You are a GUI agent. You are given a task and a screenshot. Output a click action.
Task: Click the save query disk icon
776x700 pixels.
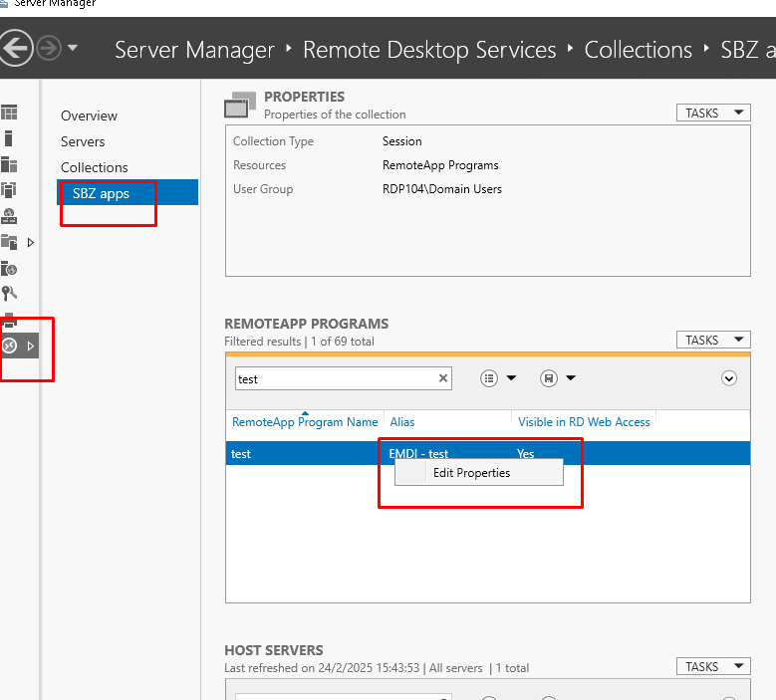pyautogui.click(x=548, y=378)
